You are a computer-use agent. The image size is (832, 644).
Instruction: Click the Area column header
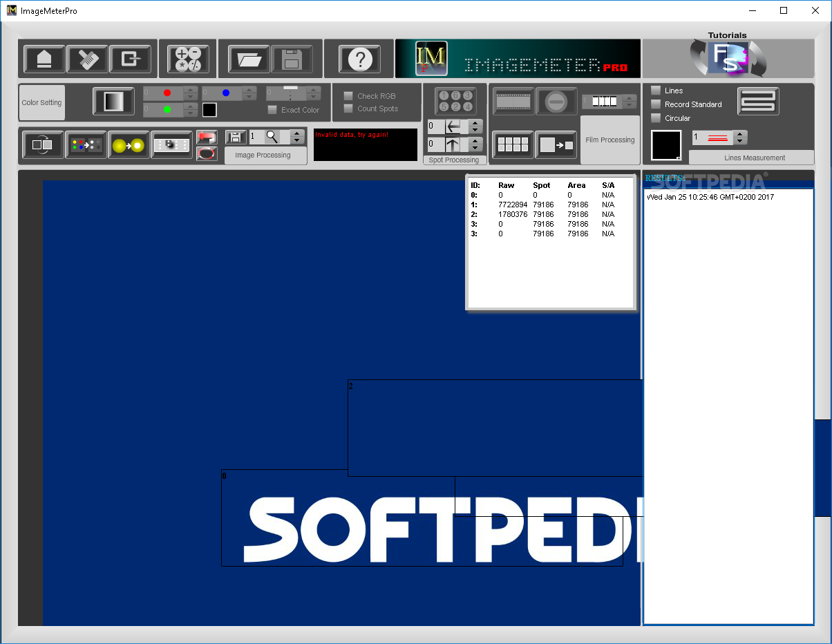(576, 185)
